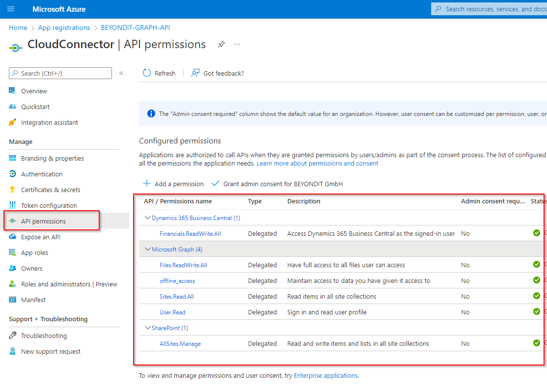Click the green status check for Sites.Read.All
The width and height of the screenshot is (547, 392).
pos(537,296)
